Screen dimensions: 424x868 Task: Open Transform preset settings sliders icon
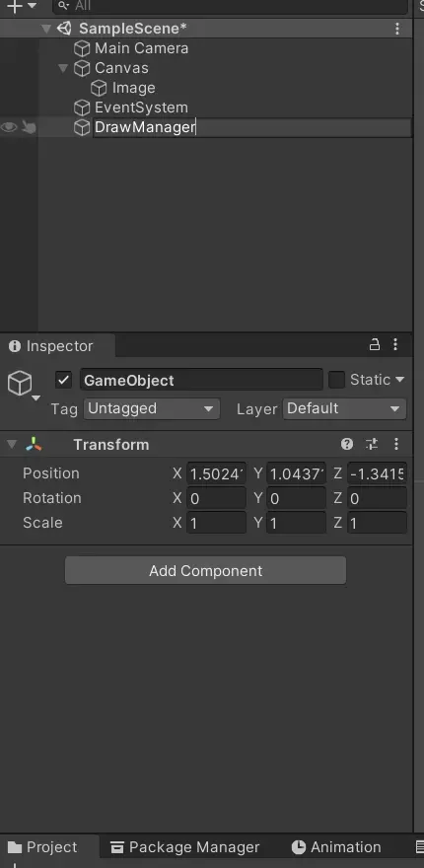(372, 444)
